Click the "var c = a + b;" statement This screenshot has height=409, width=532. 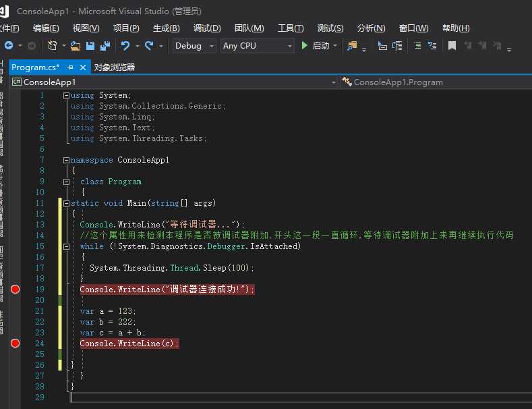click(113, 333)
